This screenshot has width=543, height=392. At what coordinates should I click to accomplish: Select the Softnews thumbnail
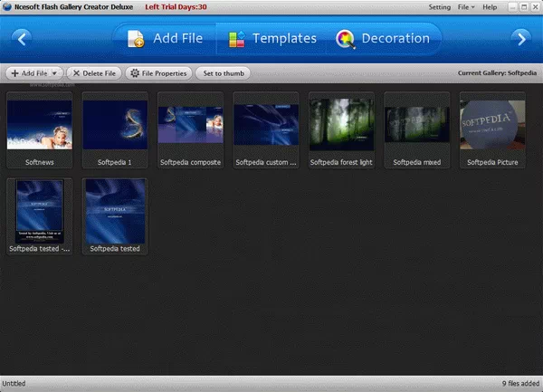pyautogui.click(x=39, y=125)
